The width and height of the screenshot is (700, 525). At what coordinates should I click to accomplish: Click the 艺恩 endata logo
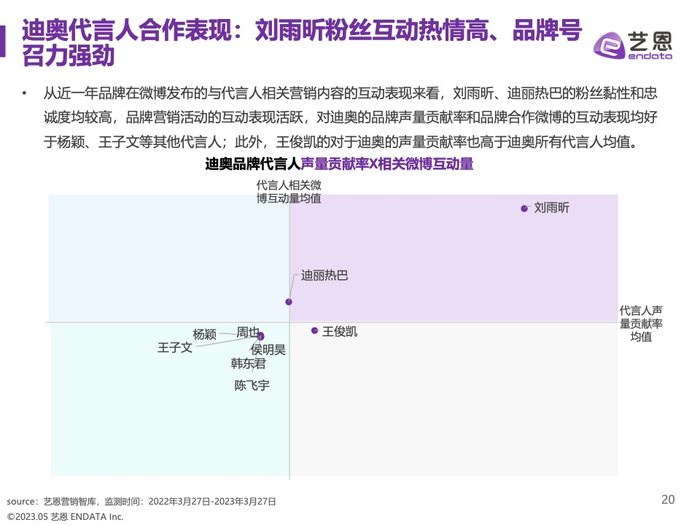pyautogui.click(x=632, y=46)
